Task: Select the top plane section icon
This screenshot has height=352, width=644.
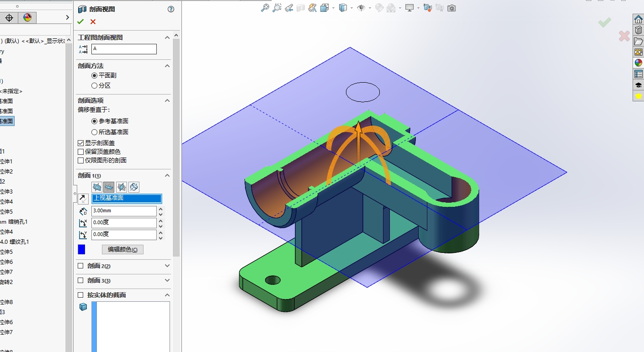Action: click(109, 187)
